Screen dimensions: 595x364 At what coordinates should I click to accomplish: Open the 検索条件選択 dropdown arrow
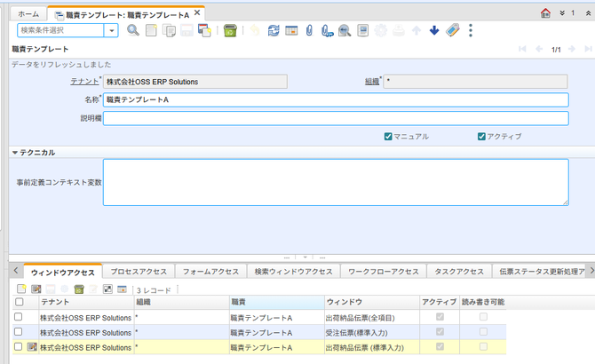pyautogui.click(x=112, y=30)
